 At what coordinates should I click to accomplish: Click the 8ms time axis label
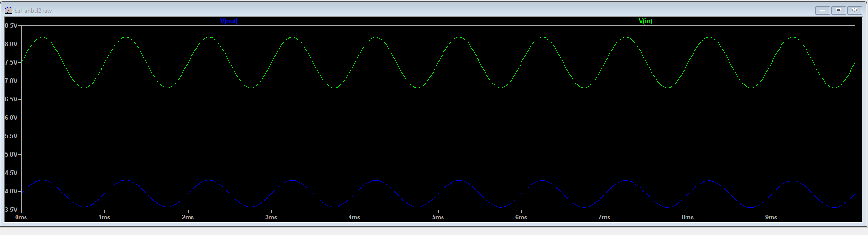coord(687,218)
